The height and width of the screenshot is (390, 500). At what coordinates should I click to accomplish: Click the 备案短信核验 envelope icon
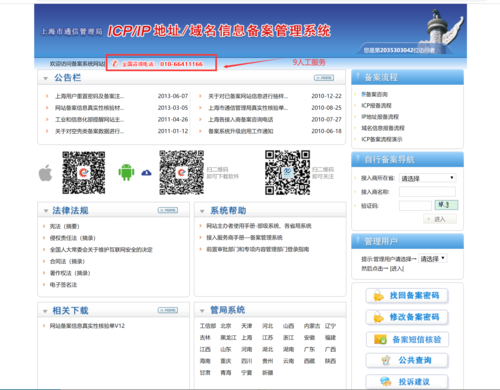[380, 339]
